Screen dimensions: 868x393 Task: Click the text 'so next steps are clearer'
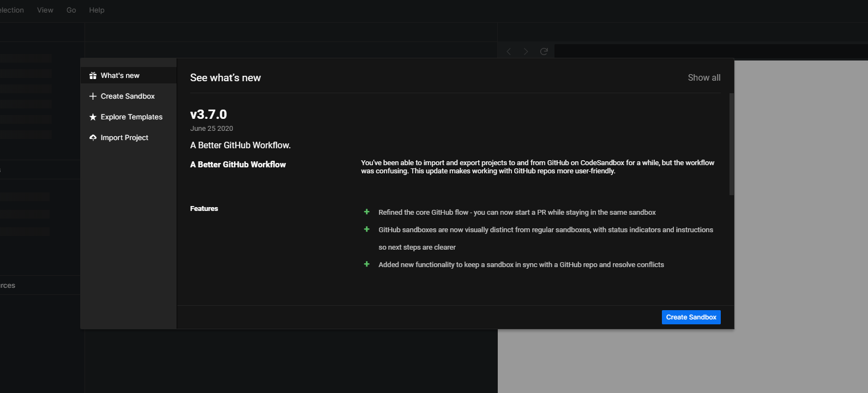click(x=417, y=247)
